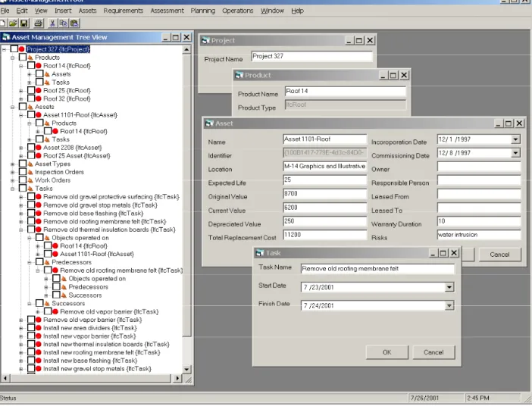Viewport: 532px width, 406px height.
Task: Check the box next to Work Orders
Action: pos(23,180)
